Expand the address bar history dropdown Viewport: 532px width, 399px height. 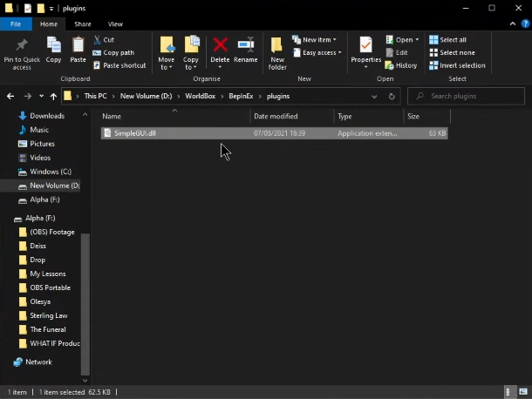(x=374, y=97)
